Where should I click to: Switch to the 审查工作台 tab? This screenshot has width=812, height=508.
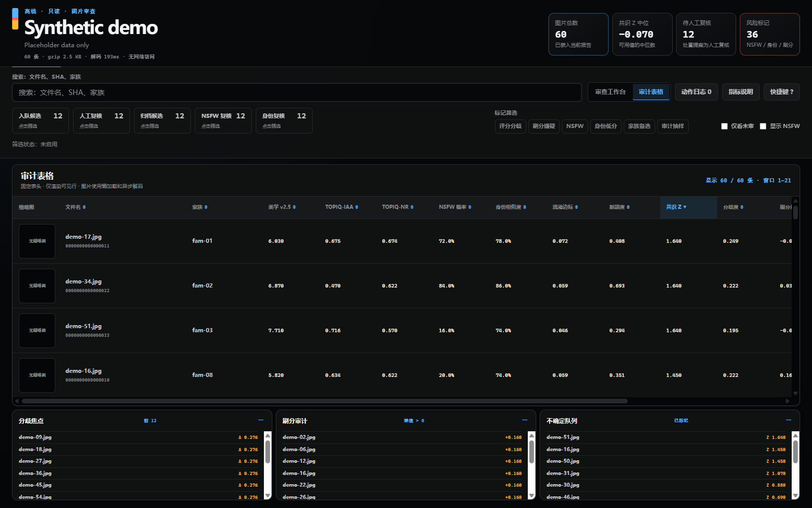(611, 92)
